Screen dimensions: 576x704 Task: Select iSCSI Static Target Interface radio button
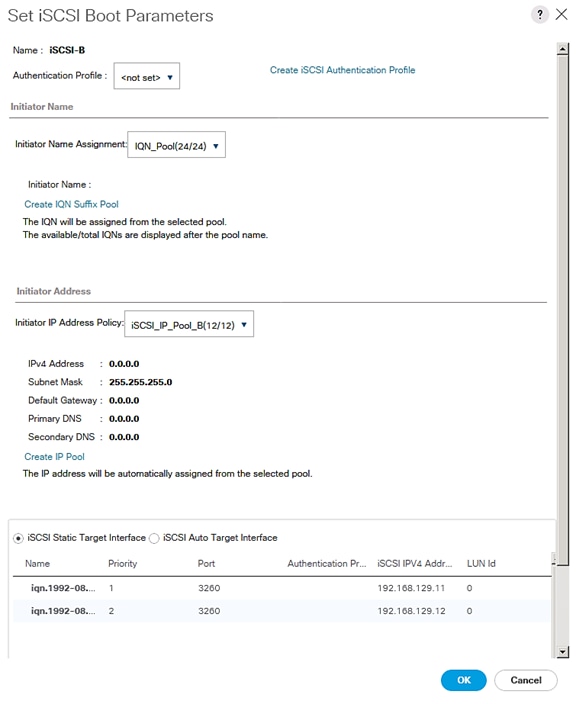18,538
